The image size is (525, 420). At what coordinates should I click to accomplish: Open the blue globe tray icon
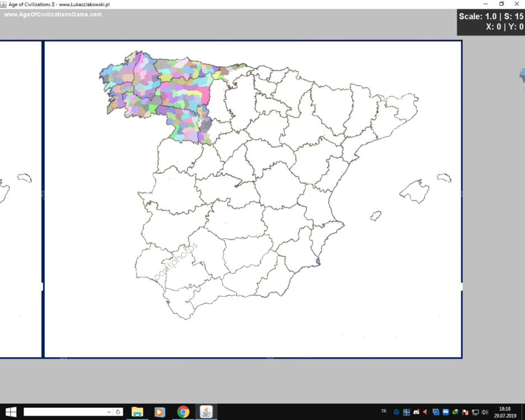[397, 412]
